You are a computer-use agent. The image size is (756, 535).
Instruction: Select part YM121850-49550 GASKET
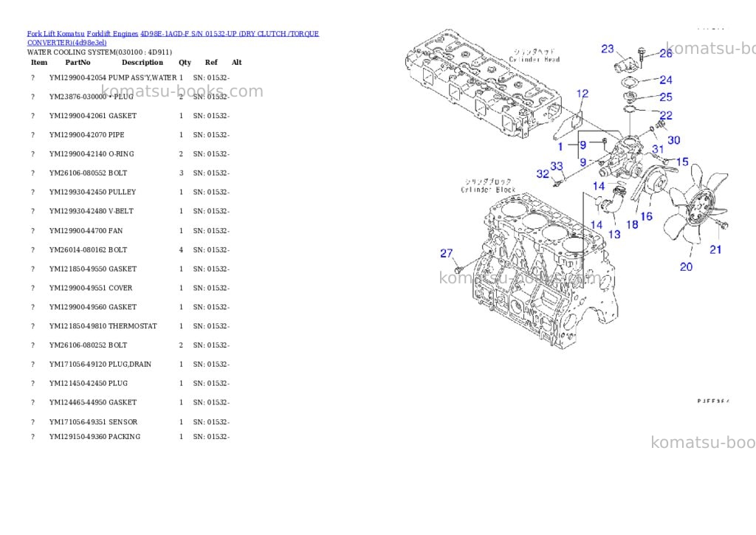pyautogui.click(x=92, y=269)
